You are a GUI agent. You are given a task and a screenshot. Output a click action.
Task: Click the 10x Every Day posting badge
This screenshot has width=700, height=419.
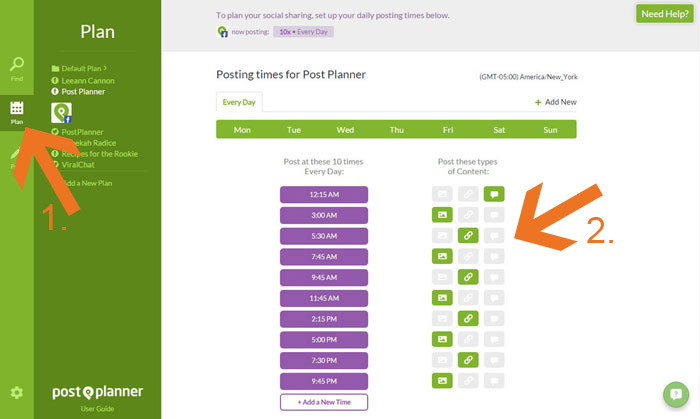[304, 32]
